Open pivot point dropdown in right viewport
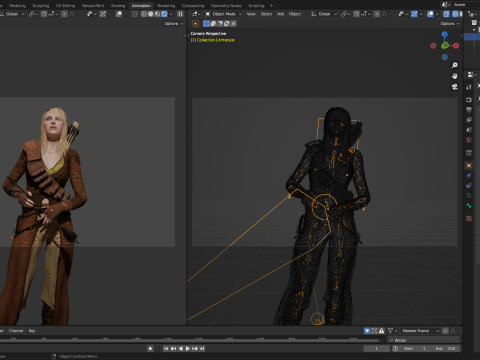The width and height of the screenshot is (480, 360). (x=345, y=14)
